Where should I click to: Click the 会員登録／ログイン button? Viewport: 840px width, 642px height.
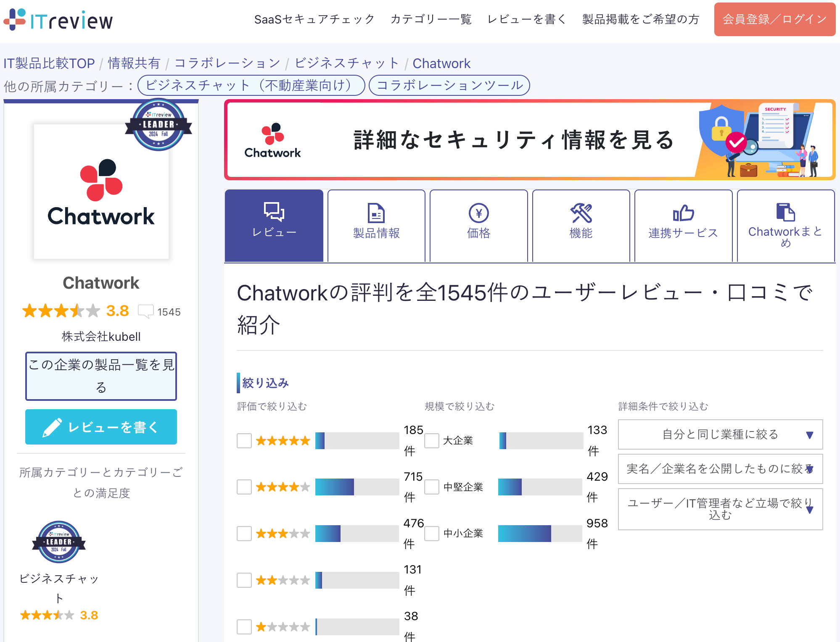point(774,19)
